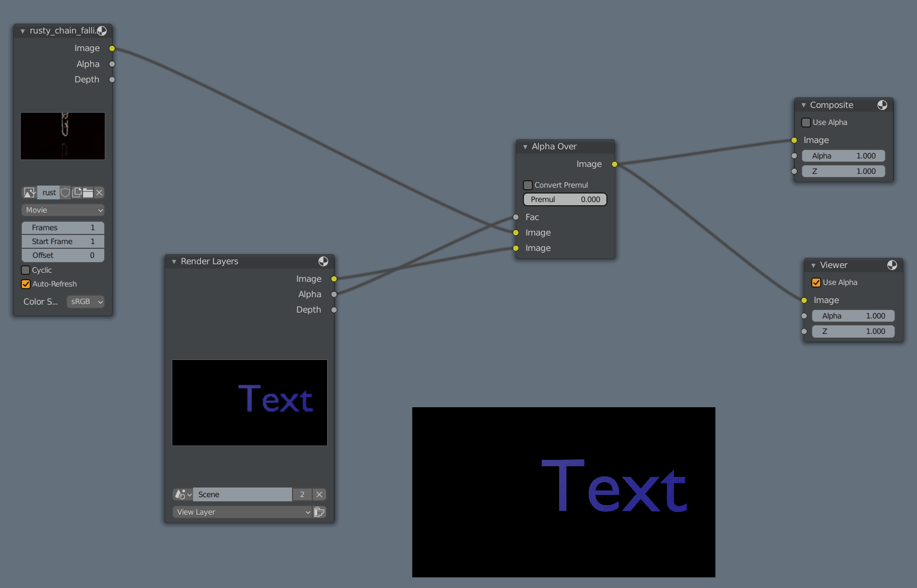Click the Text render preview thumbnail

pos(249,402)
